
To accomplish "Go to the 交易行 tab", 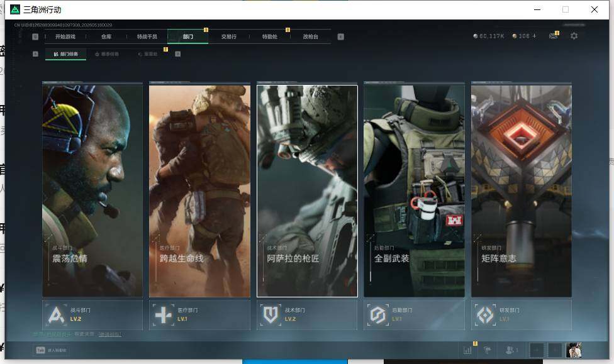I will [x=229, y=36].
